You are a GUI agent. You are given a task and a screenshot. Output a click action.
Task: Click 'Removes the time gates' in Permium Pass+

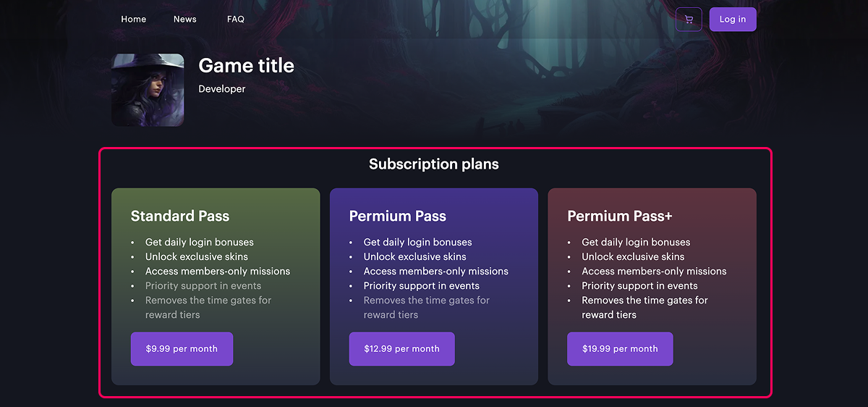pos(644,301)
